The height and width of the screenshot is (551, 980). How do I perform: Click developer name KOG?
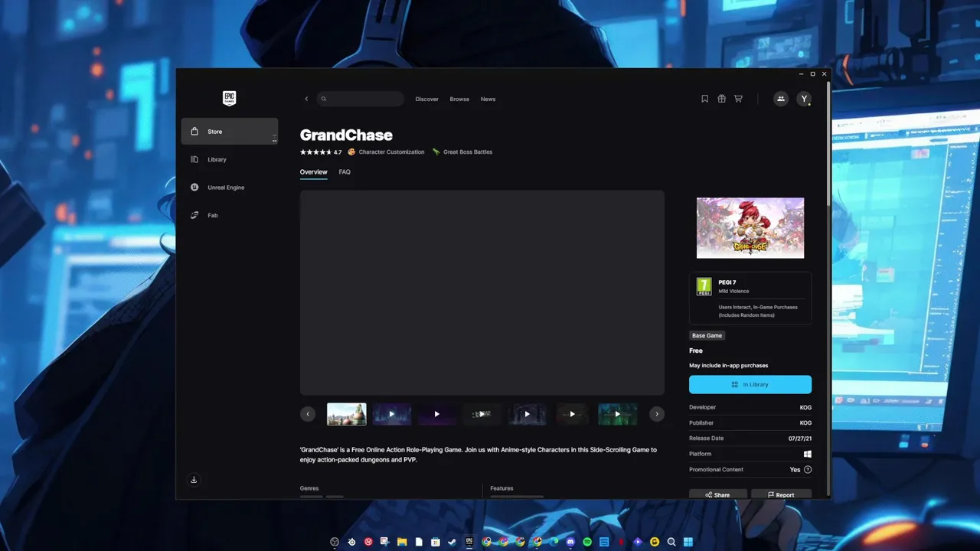click(805, 408)
